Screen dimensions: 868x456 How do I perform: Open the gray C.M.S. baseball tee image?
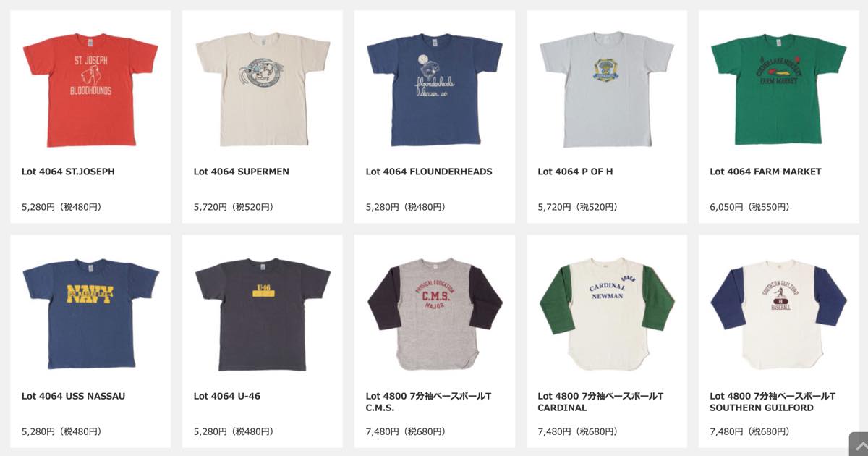435,314
